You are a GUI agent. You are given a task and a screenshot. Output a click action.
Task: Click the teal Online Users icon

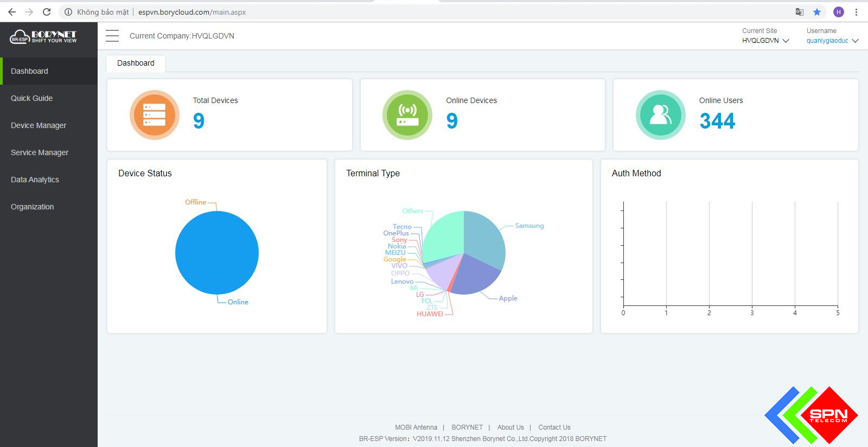660,115
